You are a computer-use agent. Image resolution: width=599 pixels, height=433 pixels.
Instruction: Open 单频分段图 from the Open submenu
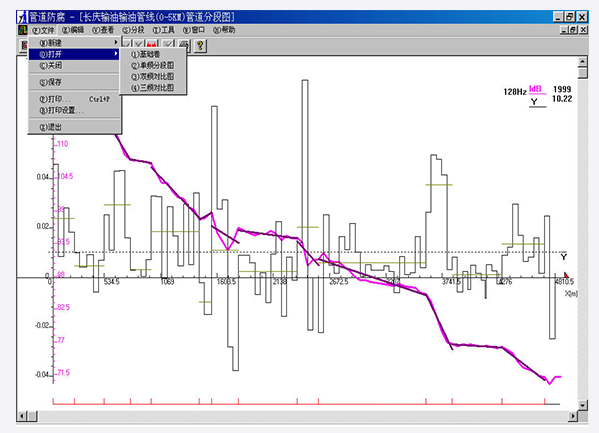tap(153, 65)
